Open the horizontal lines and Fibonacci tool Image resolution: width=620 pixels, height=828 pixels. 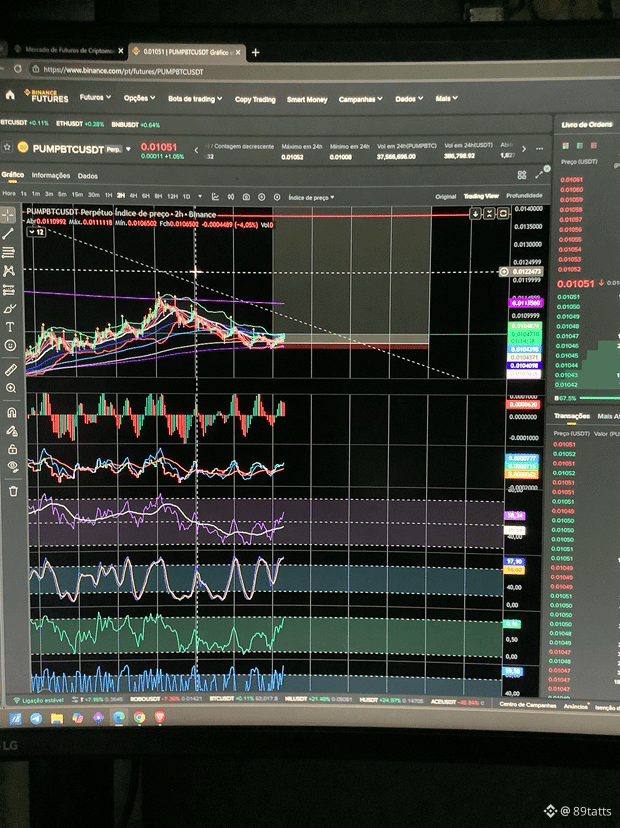coord(8,252)
